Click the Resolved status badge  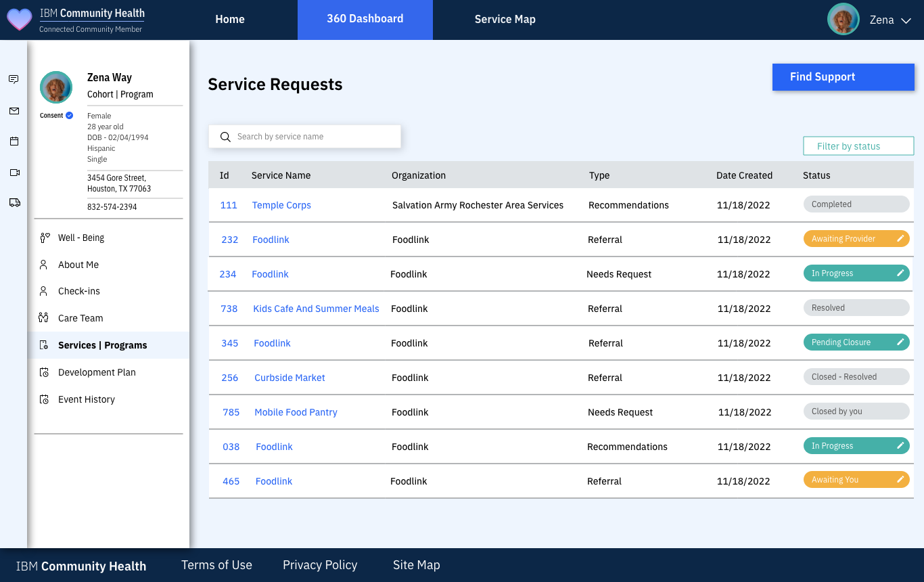pos(856,307)
